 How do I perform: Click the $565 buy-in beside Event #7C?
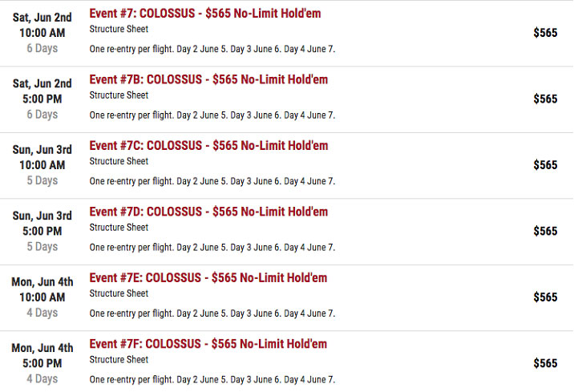click(x=545, y=165)
